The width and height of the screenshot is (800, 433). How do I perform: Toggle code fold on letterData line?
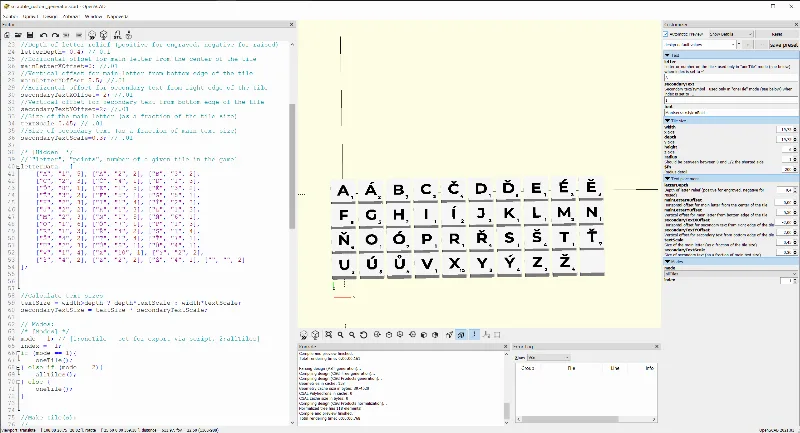coord(19,167)
